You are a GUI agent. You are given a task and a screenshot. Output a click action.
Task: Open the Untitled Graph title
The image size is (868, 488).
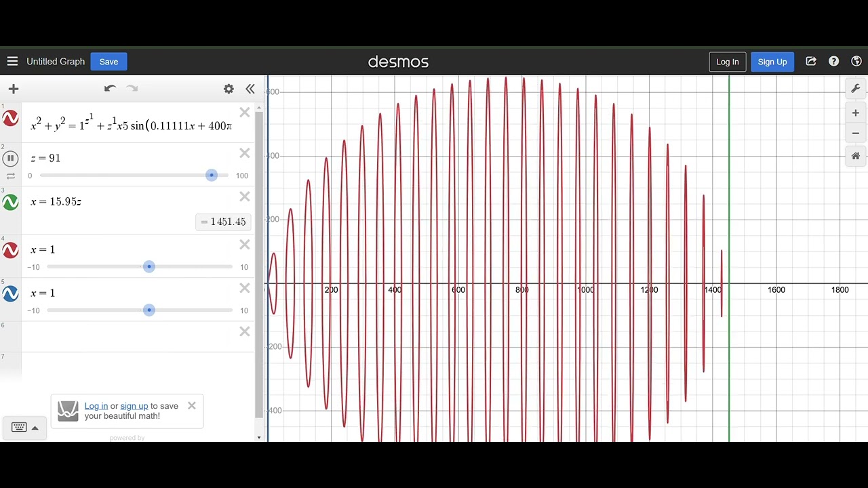pyautogui.click(x=56, y=62)
